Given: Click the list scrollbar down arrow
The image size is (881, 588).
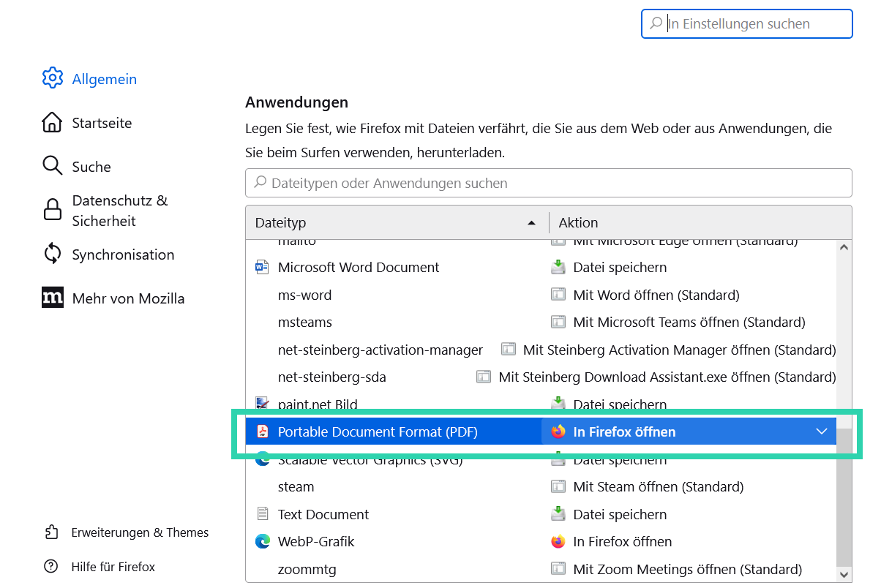Looking at the screenshot, I should pos(844,575).
